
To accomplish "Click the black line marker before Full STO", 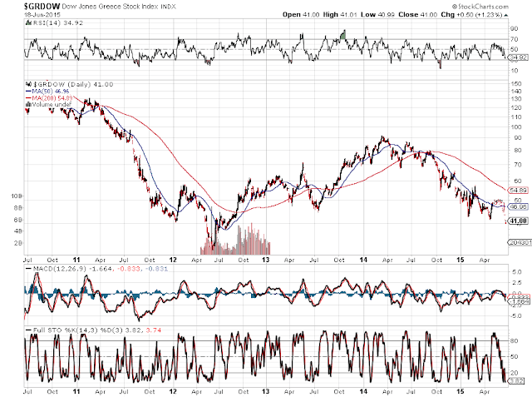I will (x=29, y=330).
